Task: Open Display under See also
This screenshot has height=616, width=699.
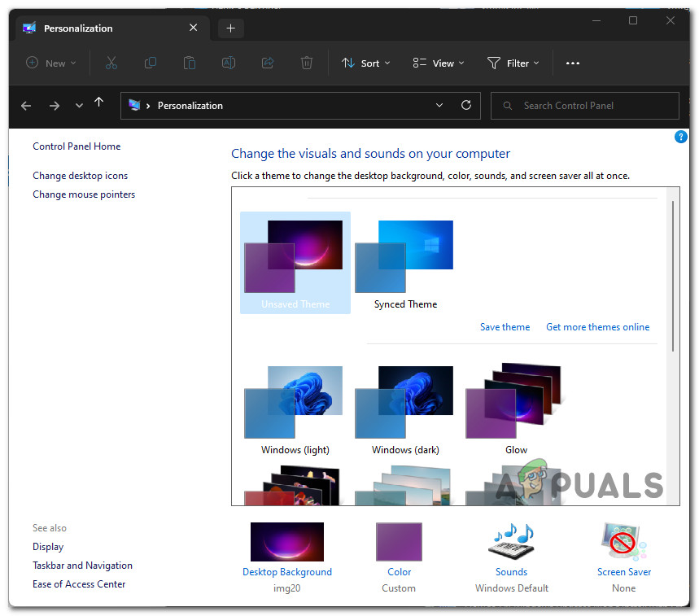Action: point(48,547)
